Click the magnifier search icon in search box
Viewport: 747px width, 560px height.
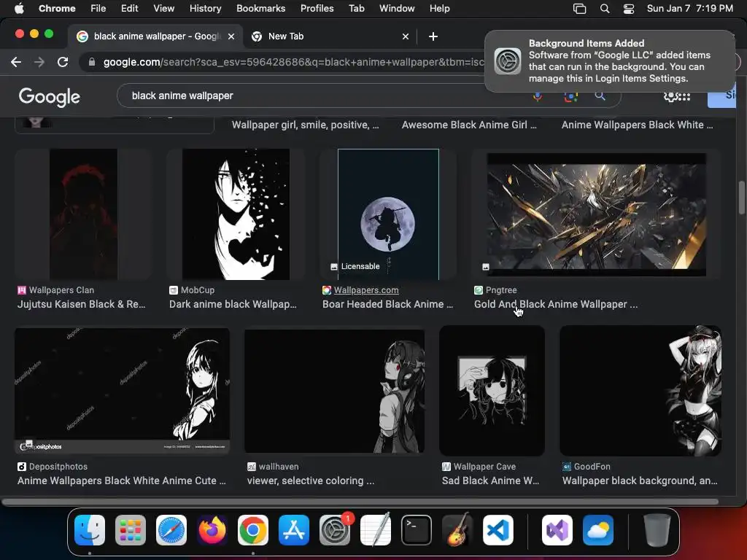(x=600, y=96)
